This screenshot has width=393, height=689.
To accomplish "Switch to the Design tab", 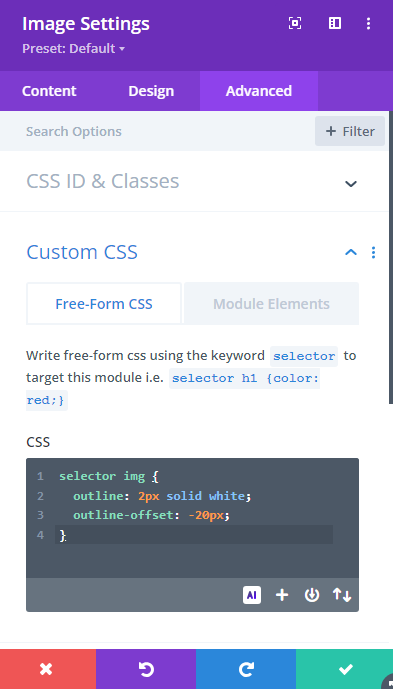I will 151,91.
